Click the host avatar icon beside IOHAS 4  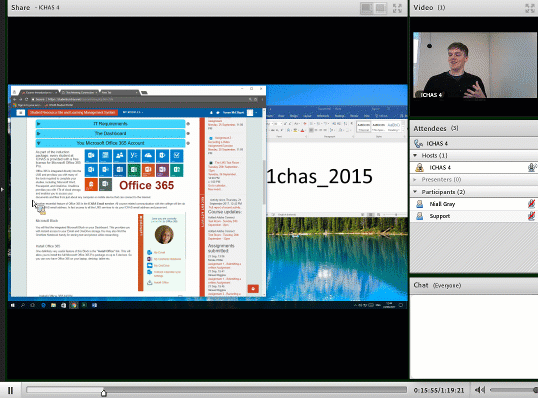pyautogui.click(x=419, y=167)
